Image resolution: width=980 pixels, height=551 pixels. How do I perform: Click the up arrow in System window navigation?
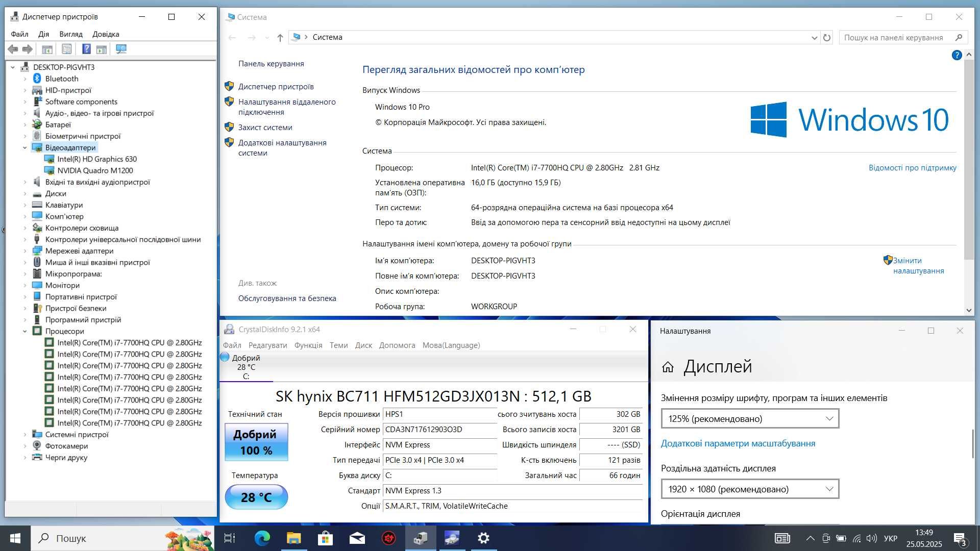pos(280,37)
